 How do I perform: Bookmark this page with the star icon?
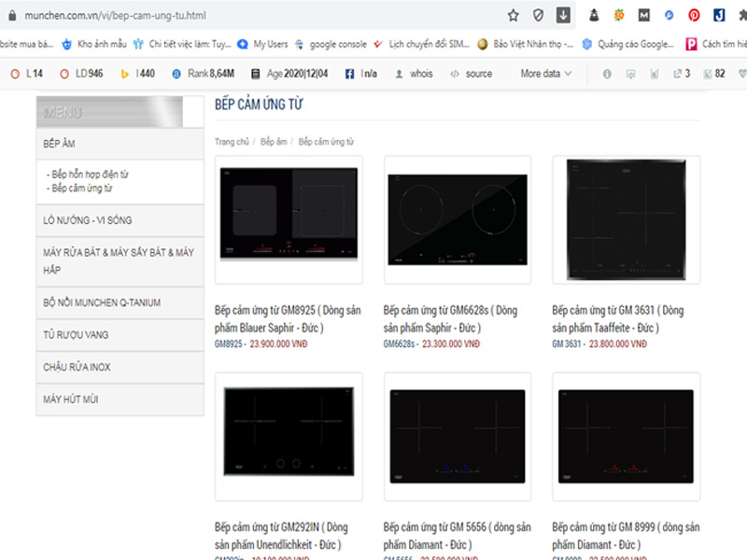tap(513, 16)
